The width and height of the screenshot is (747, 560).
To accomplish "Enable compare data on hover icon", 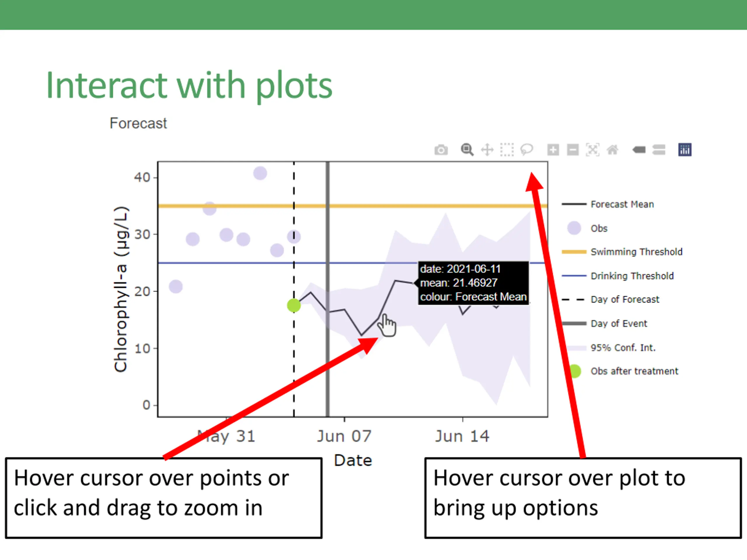I will tap(659, 150).
